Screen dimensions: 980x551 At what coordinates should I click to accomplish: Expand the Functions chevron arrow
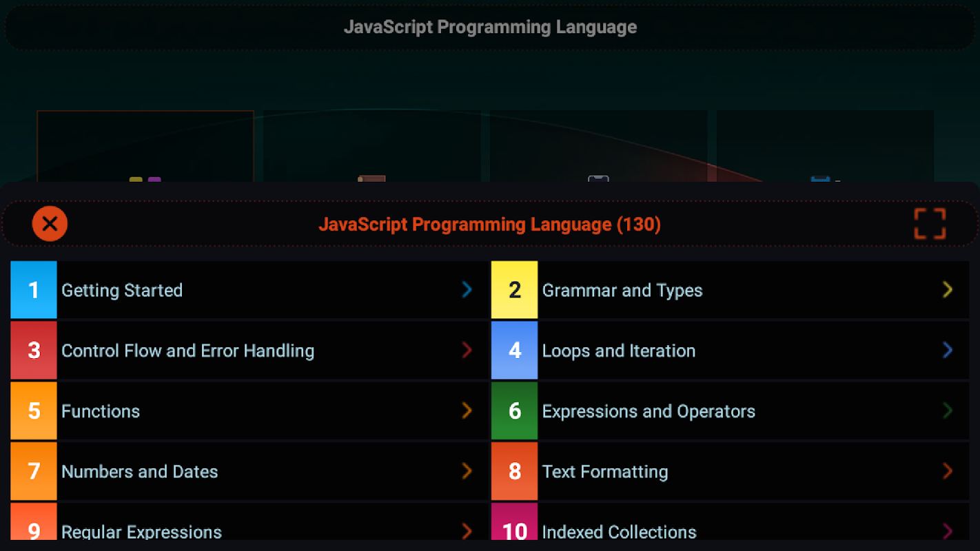tap(467, 411)
